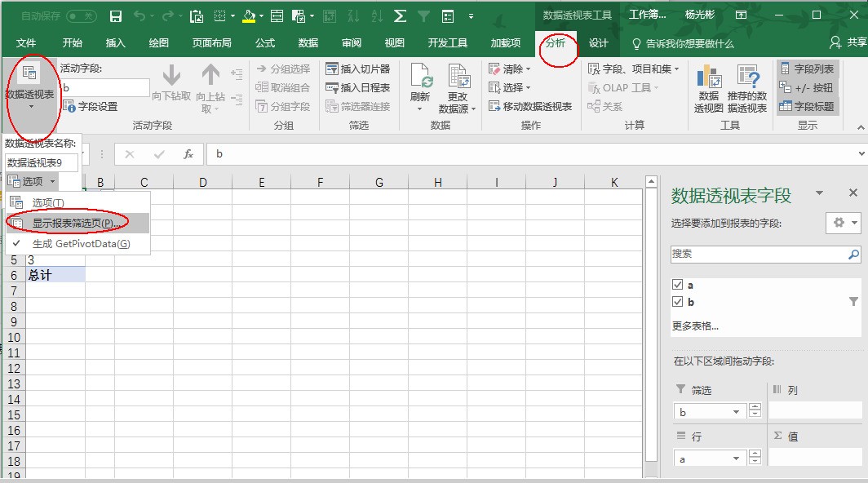
Task: Click the b filter funnel icon in field list
Action: pos(853,301)
